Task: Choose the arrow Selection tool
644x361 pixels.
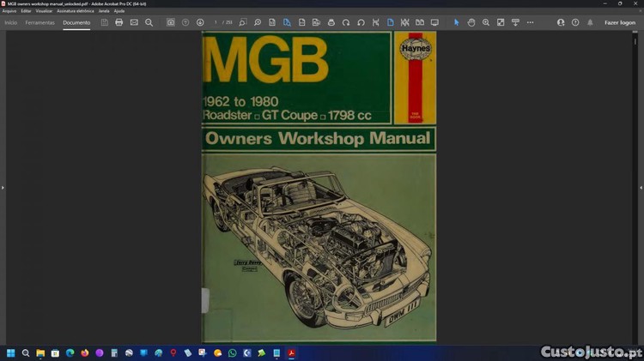Action: 457,22
